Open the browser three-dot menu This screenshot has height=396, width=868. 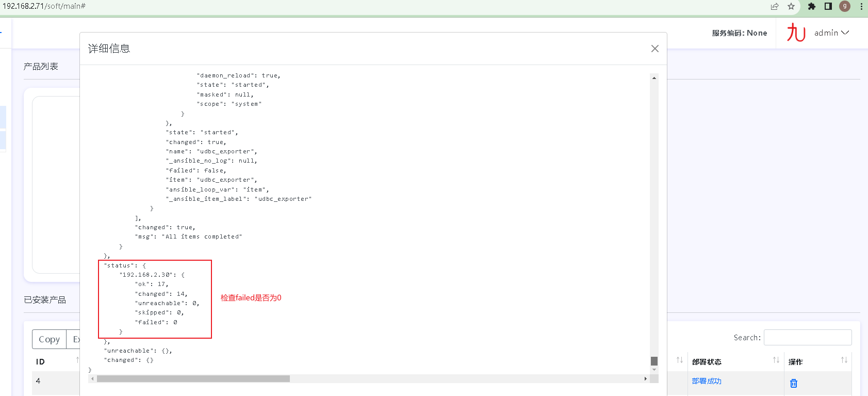click(x=861, y=6)
